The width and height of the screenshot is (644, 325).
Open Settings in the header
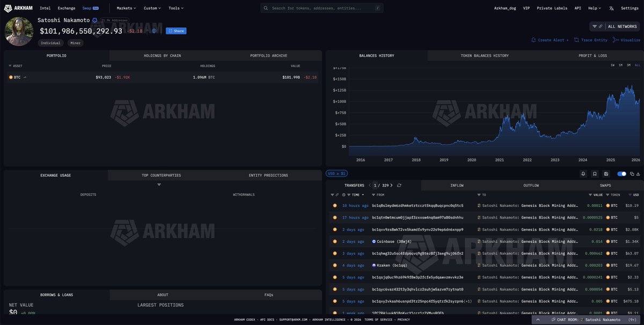click(630, 8)
